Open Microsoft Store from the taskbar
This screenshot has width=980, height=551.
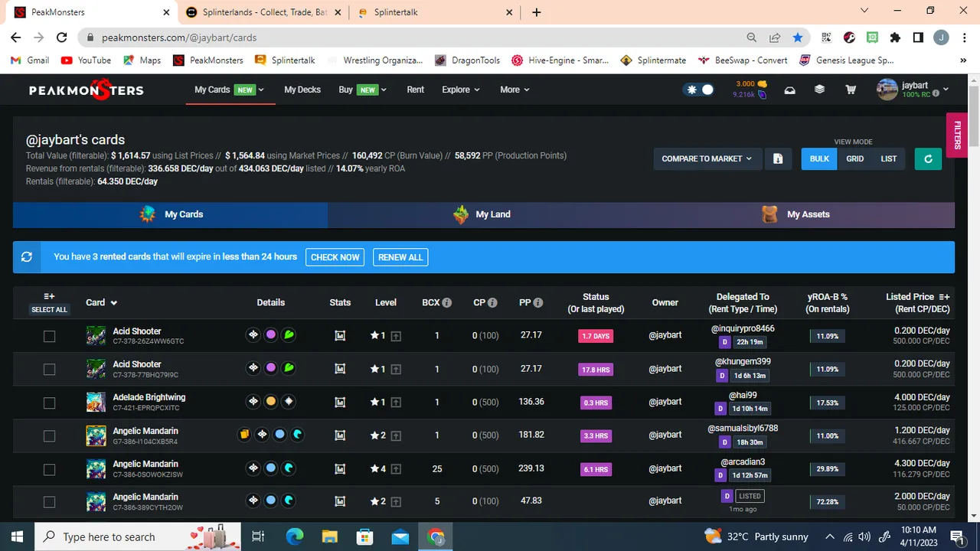click(x=365, y=536)
